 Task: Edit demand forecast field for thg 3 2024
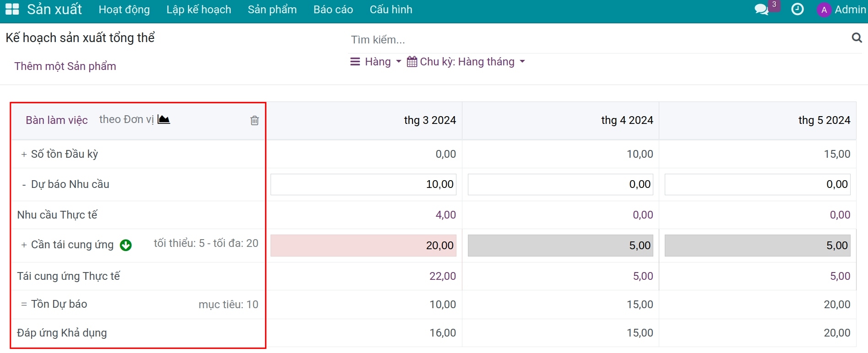tap(363, 184)
